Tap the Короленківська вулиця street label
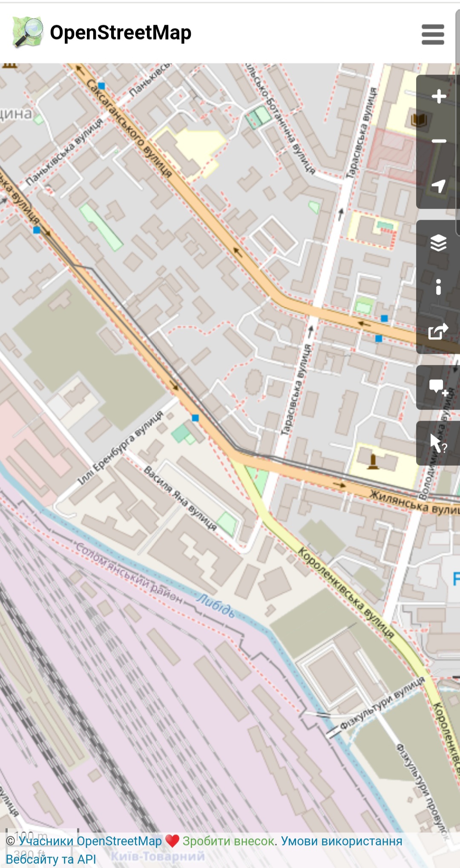Image resolution: width=460 pixels, height=868 pixels. tap(345, 593)
